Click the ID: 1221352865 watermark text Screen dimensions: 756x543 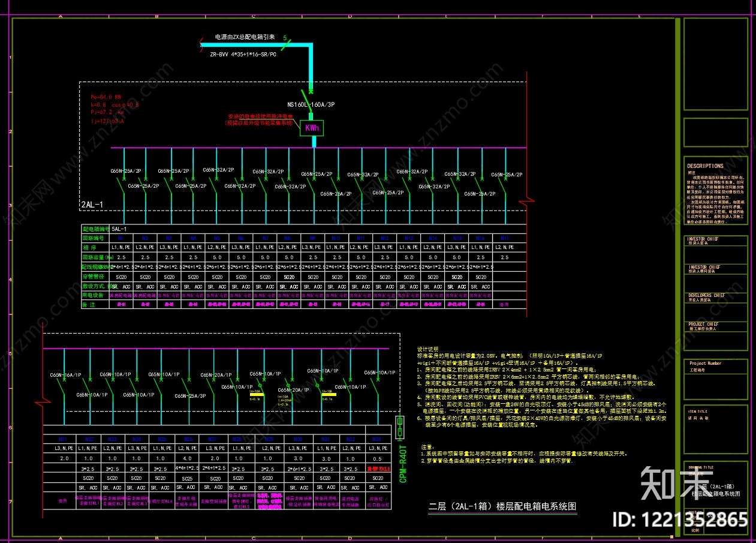(x=679, y=519)
